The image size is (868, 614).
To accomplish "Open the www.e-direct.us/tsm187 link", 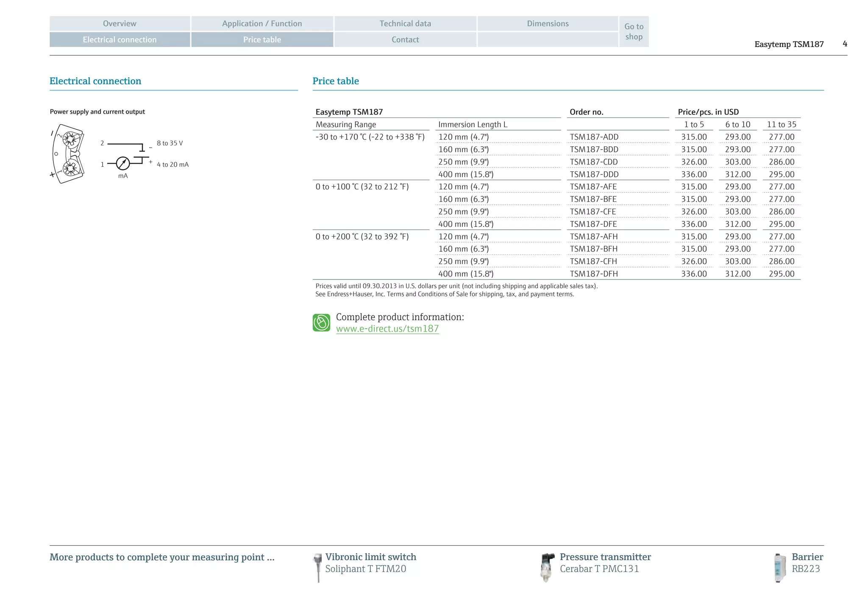I will pyautogui.click(x=387, y=329).
